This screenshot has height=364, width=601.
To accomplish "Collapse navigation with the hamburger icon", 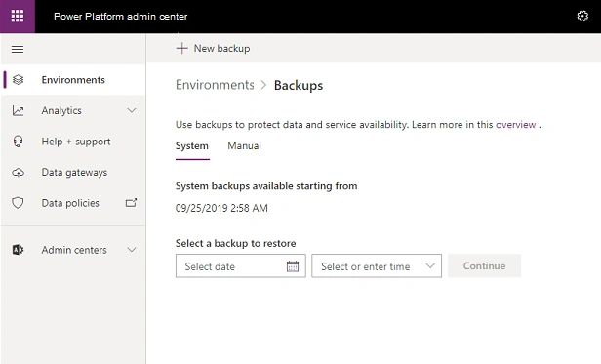I will (18, 49).
